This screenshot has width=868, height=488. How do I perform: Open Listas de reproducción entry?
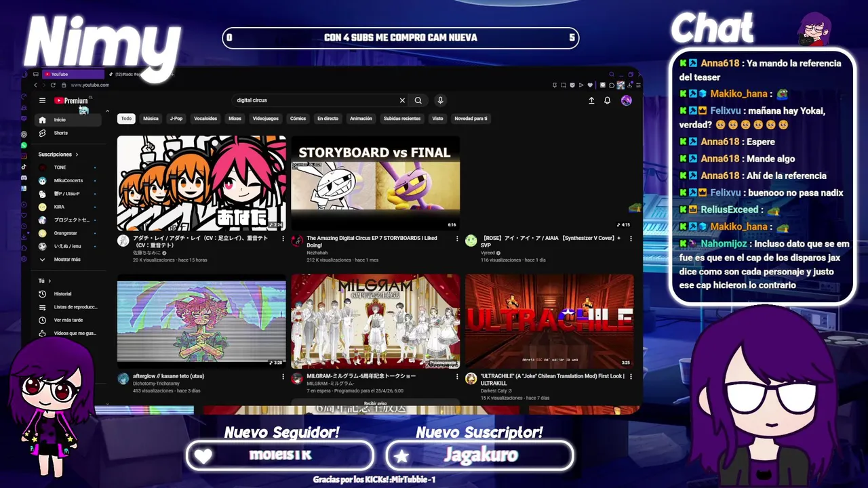pyautogui.click(x=68, y=307)
